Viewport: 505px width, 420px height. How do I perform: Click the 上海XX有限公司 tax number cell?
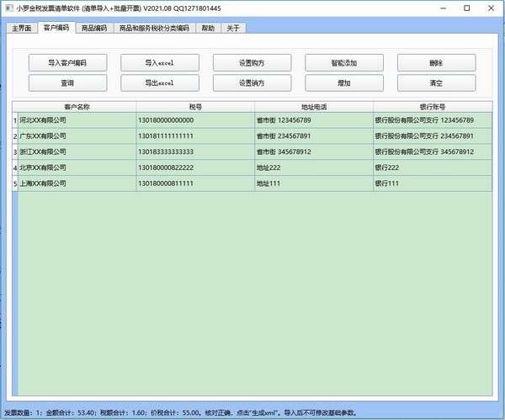pyautogui.click(x=194, y=183)
